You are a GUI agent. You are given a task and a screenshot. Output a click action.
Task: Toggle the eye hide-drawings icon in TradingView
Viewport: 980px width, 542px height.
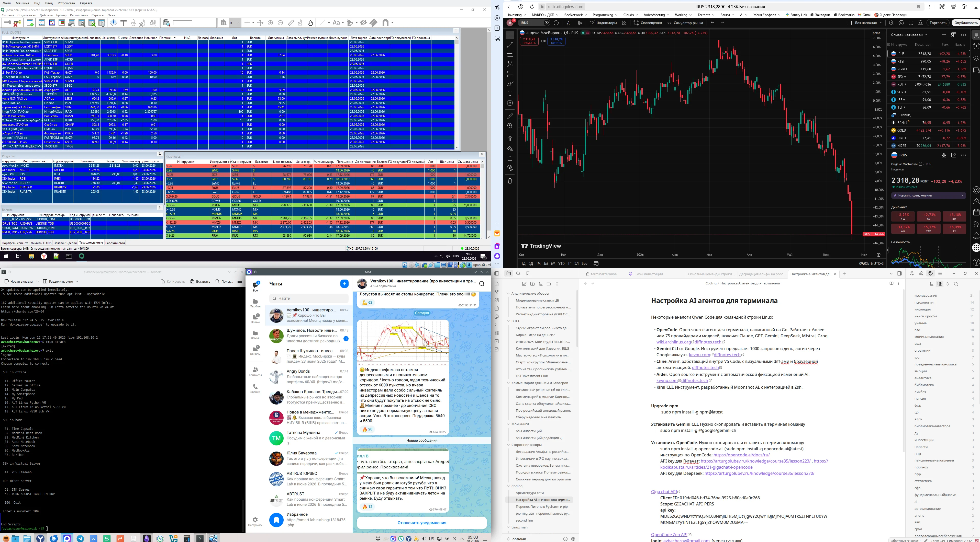(x=510, y=168)
